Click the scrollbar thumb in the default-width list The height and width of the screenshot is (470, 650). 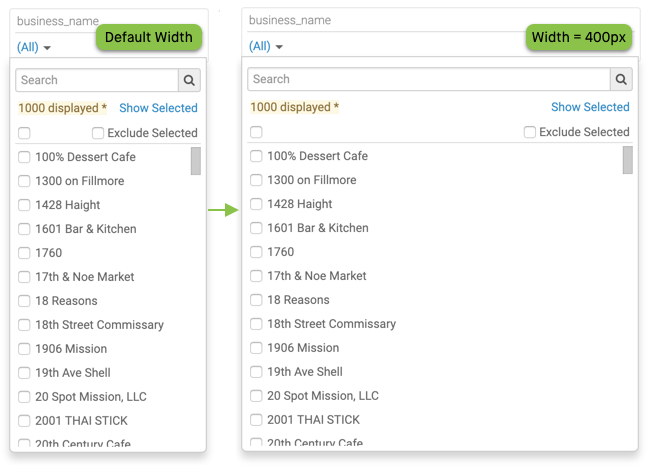196,161
